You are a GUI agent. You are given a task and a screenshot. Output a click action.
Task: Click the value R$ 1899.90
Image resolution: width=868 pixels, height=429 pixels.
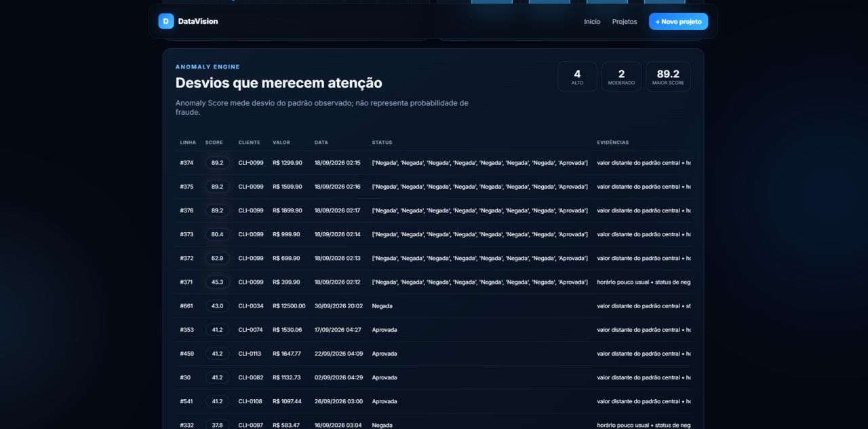tap(288, 210)
